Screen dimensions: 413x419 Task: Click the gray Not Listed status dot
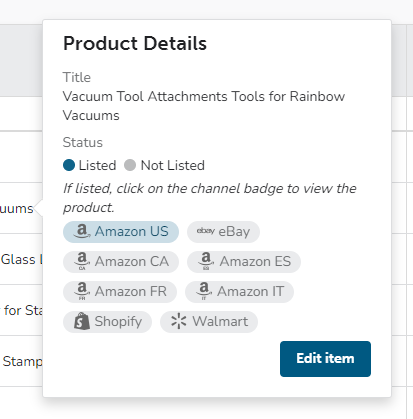(130, 165)
